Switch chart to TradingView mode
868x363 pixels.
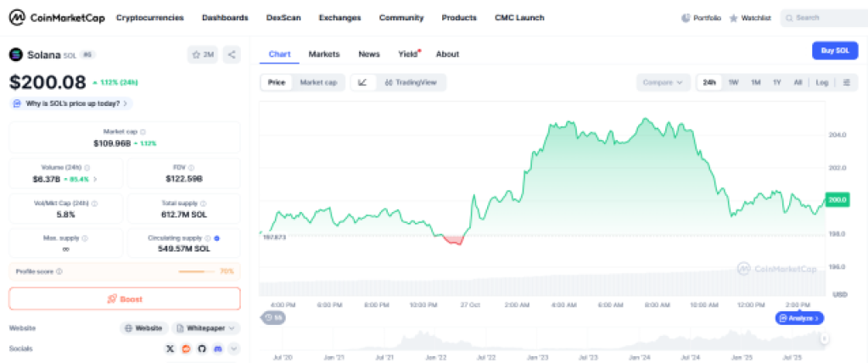[412, 82]
